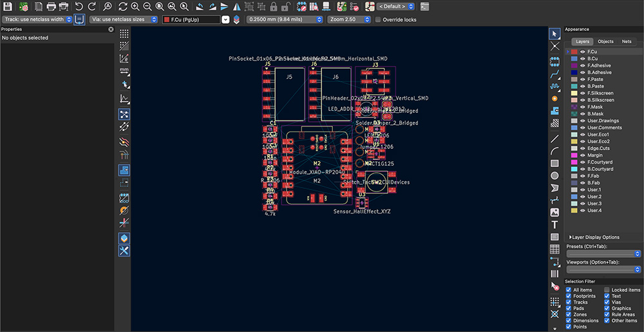The width and height of the screenshot is (644, 332).
Task: Close the Properties panel
Action: (111, 30)
